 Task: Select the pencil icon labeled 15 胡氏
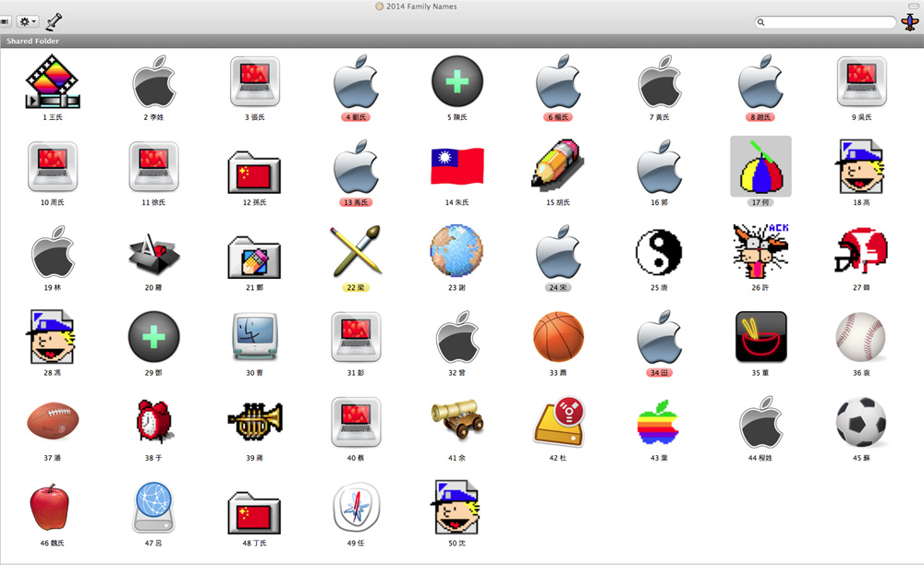point(557,166)
